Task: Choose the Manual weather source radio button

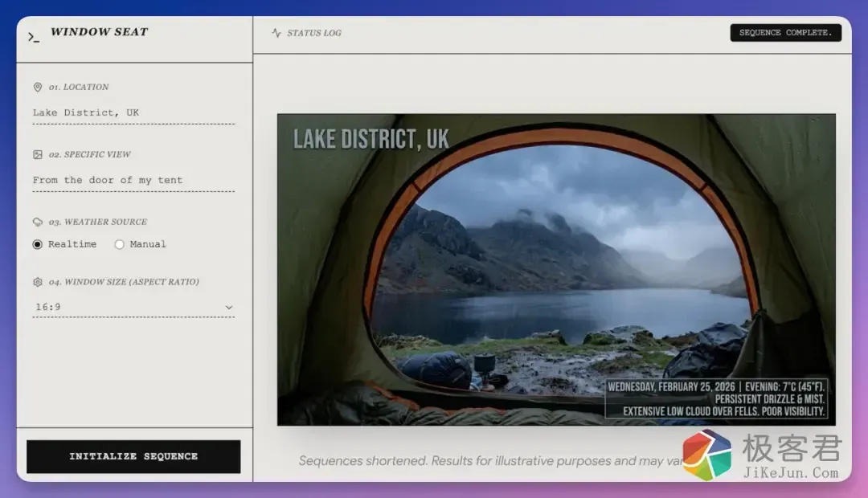Action: tap(120, 244)
